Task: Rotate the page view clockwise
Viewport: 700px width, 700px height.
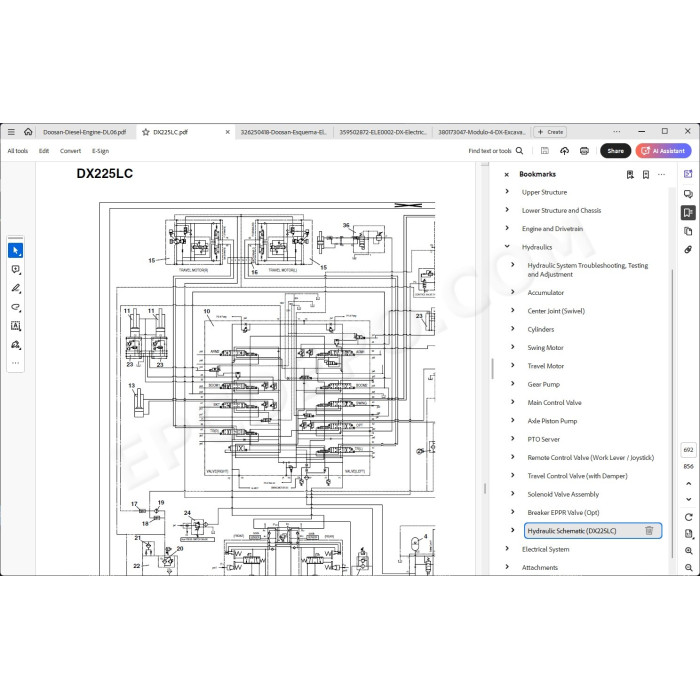Action: [688, 517]
